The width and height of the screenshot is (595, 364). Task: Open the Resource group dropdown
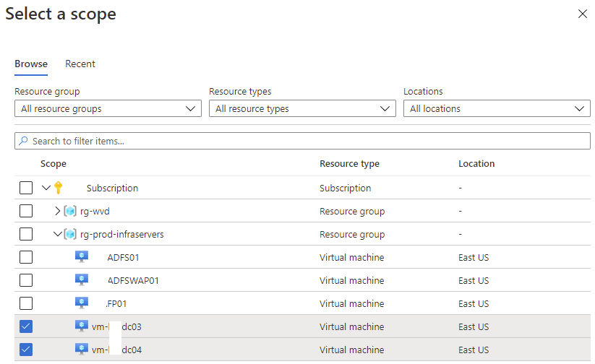pyautogui.click(x=108, y=108)
